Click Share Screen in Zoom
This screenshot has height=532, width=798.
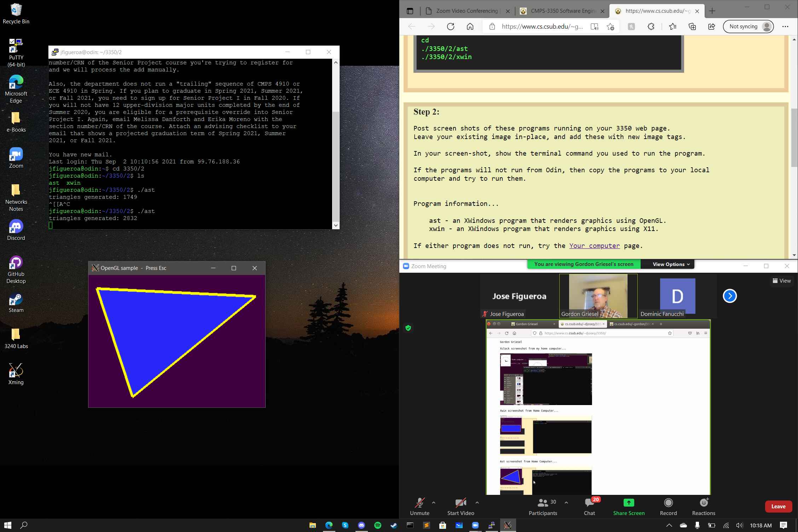629,507
